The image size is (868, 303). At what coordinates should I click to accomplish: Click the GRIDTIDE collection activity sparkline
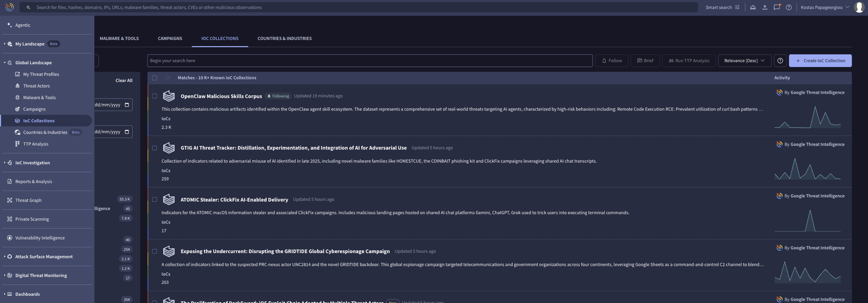pyautogui.click(x=807, y=272)
